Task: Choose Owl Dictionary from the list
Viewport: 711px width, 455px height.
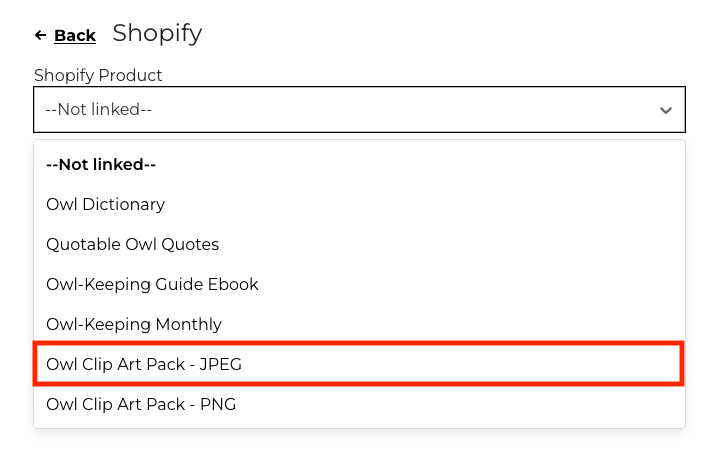Action: (359, 204)
